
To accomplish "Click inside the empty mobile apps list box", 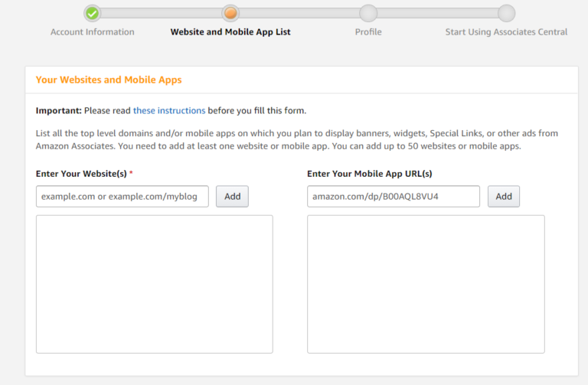I will [426, 284].
